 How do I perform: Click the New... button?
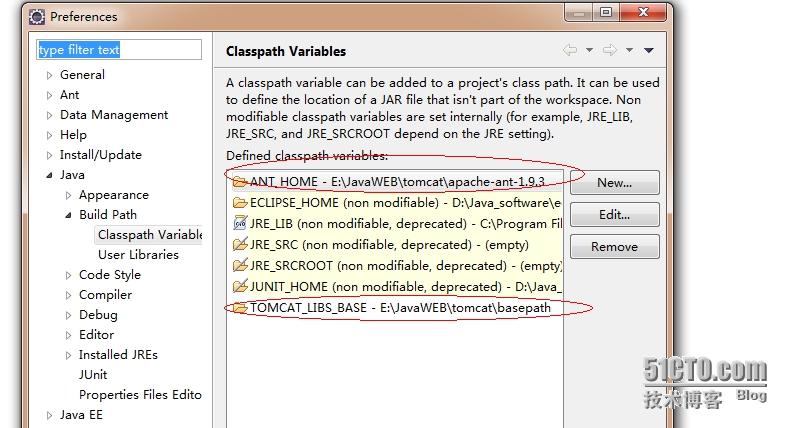(x=615, y=182)
